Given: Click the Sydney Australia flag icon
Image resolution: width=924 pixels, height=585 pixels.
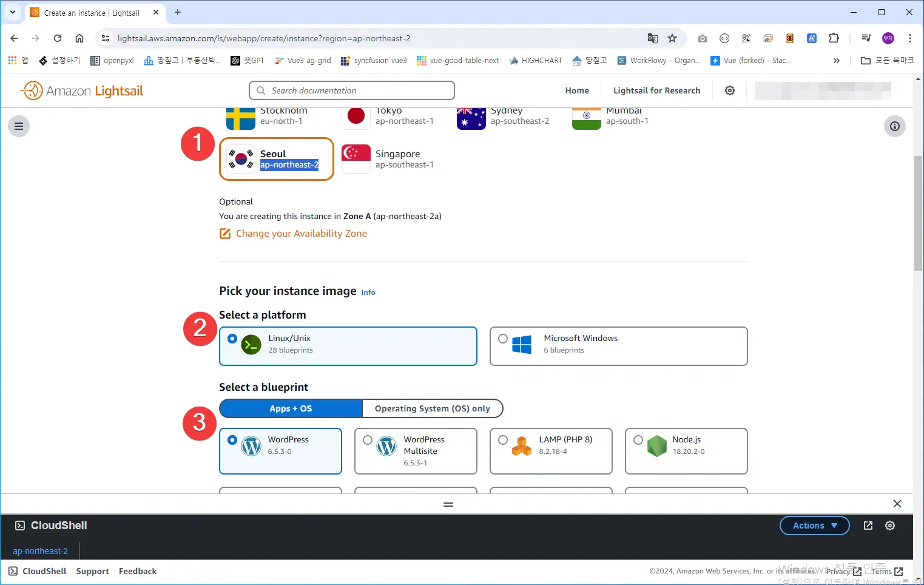Looking at the screenshot, I should tap(471, 118).
